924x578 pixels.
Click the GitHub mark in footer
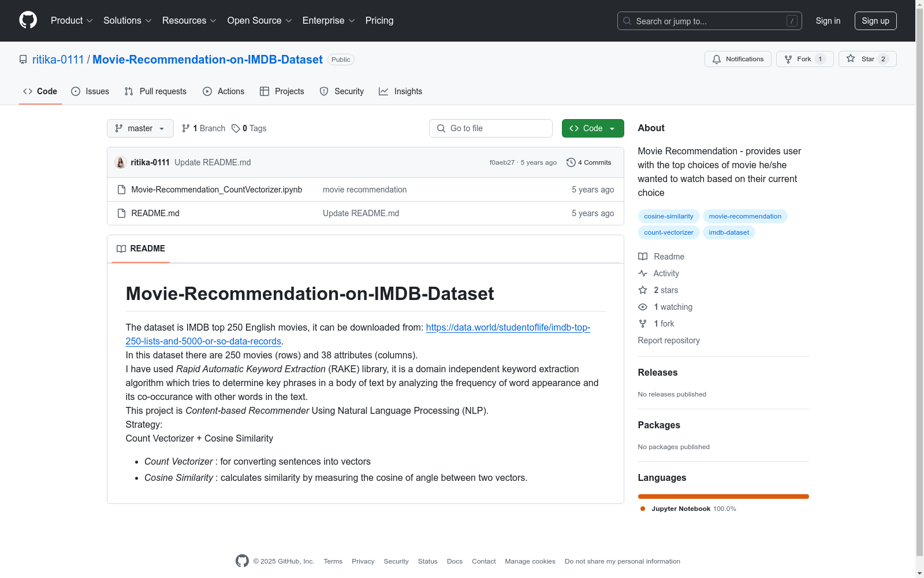coord(243,561)
